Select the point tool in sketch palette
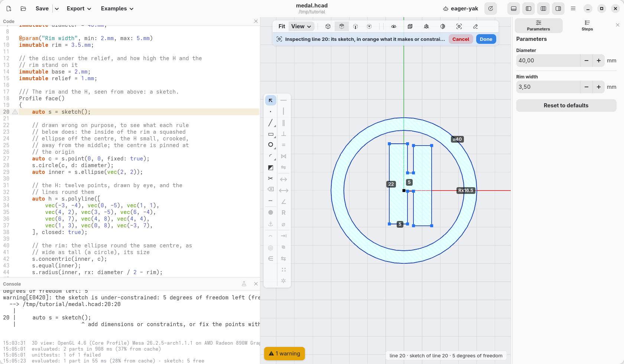The width and height of the screenshot is (624, 364). 270,111
